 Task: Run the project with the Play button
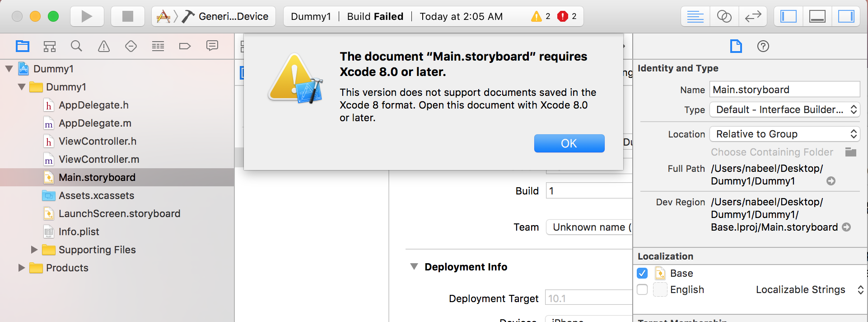[x=87, y=17]
